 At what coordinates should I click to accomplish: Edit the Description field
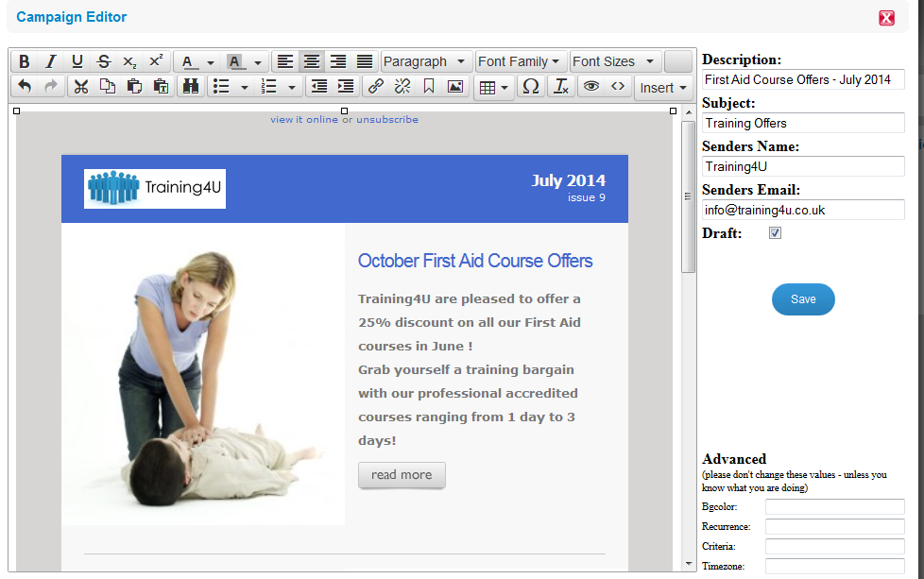[x=803, y=79]
